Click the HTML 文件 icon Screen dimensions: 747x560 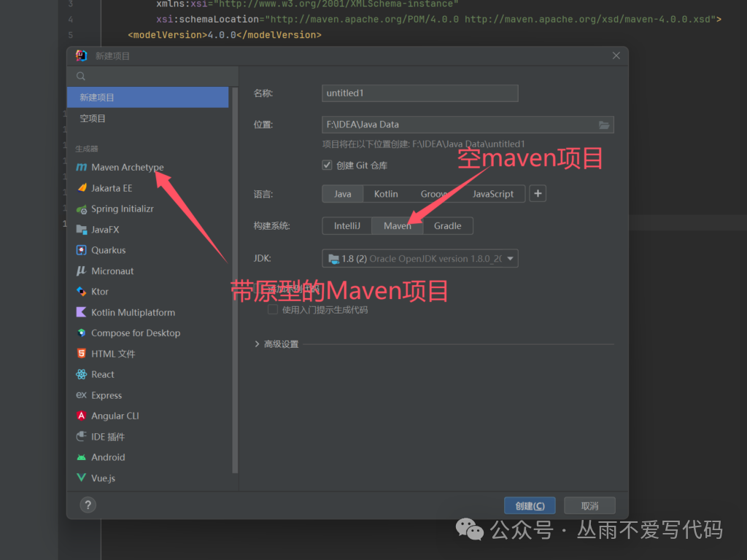pyautogui.click(x=82, y=354)
